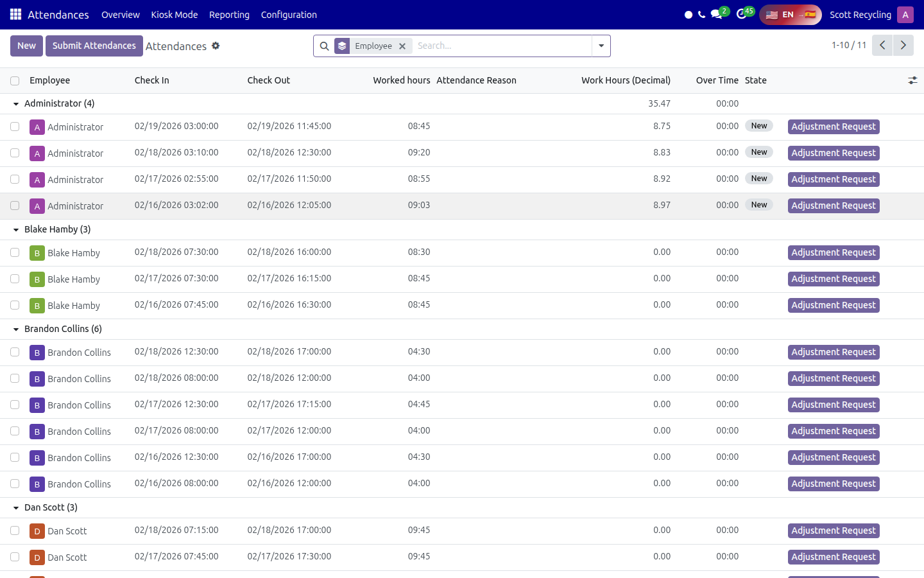The width and height of the screenshot is (924, 578).
Task: Open Attendances settings gear icon
Action: coord(216,46)
